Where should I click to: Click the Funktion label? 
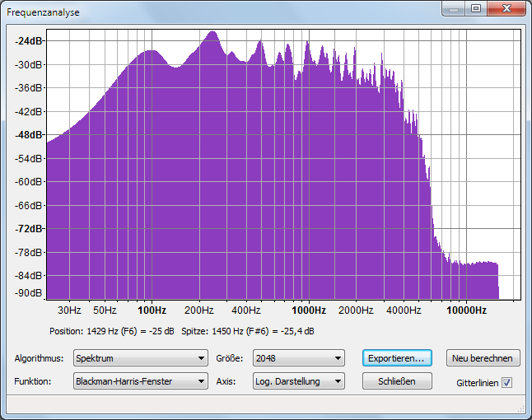click(x=33, y=381)
